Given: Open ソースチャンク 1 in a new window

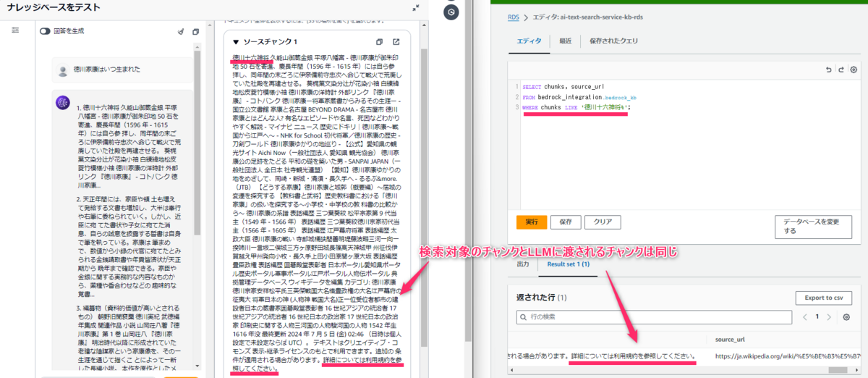Looking at the screenshot, I should [x=396, y=42].
